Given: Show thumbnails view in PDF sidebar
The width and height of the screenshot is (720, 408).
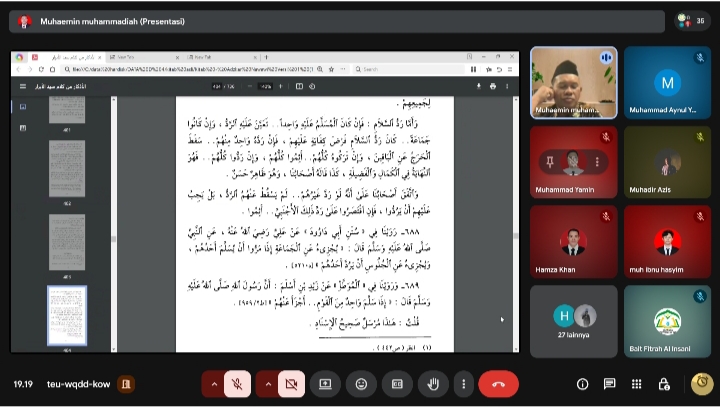Looking at the screenshot, I should point(23,106).
